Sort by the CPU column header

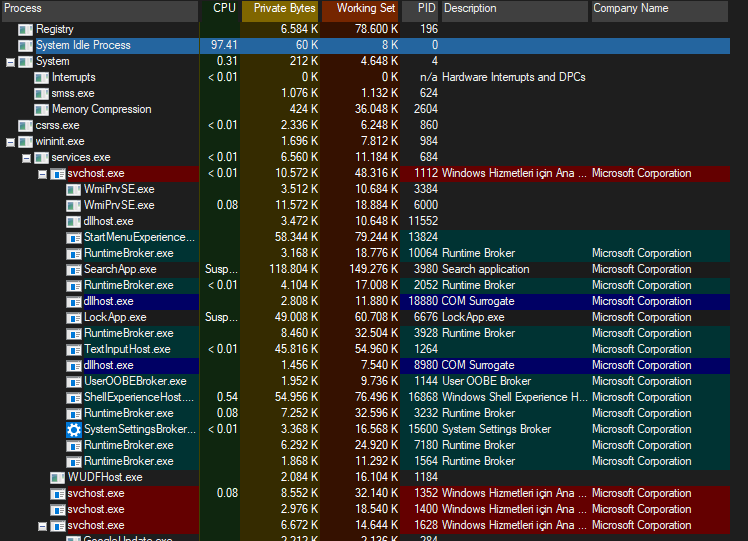tap(219, 10)
